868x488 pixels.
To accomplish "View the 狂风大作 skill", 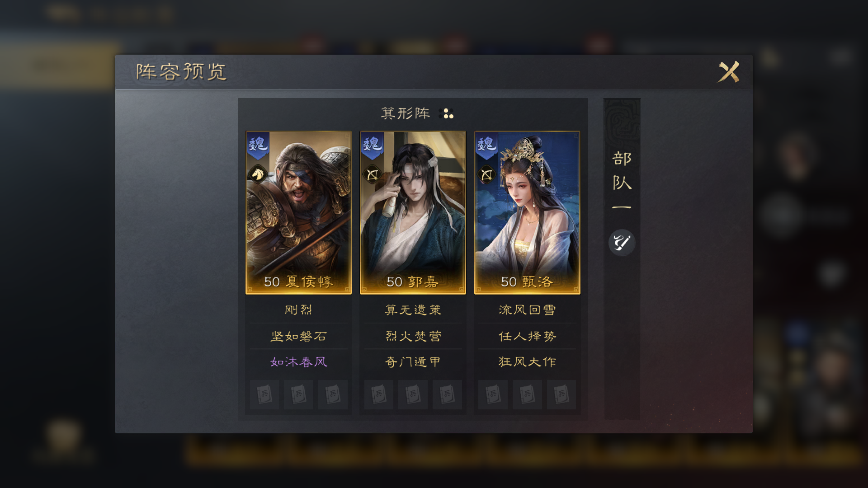I will tap(527, 362).
